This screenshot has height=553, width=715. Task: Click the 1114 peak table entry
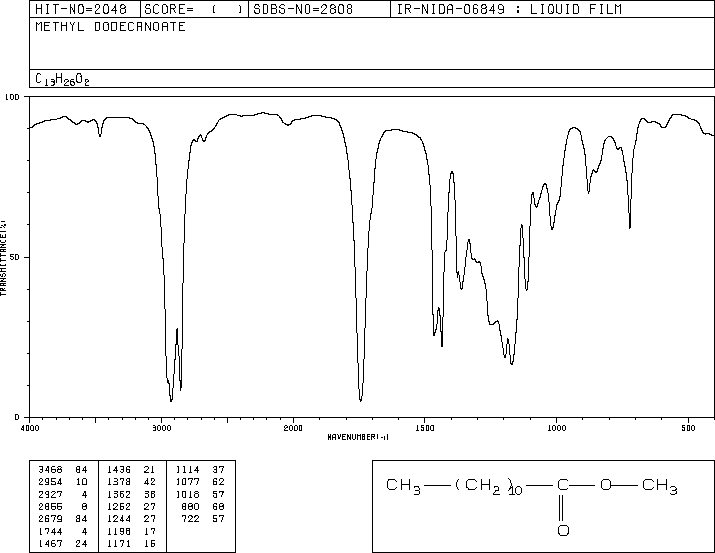pyautogui.click(x=187, y=470)
